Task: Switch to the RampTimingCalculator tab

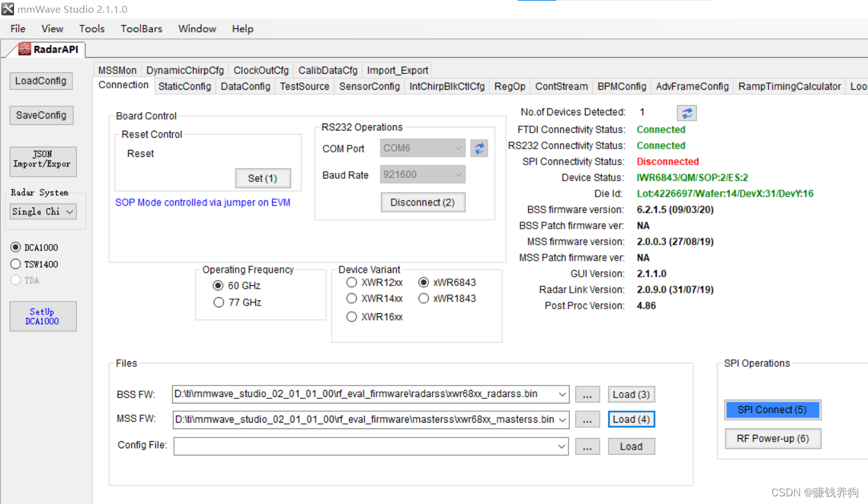Action: [790, 86]
